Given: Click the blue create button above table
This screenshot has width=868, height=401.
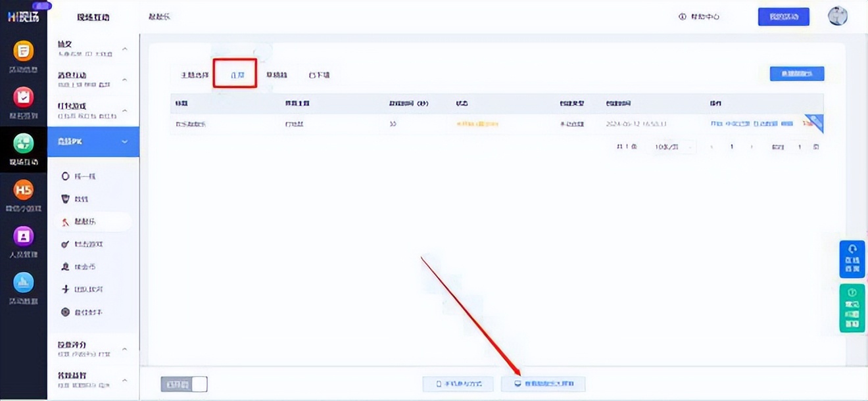Looking at the screenshot, I should pyautogui.click(x=796, y=74).
